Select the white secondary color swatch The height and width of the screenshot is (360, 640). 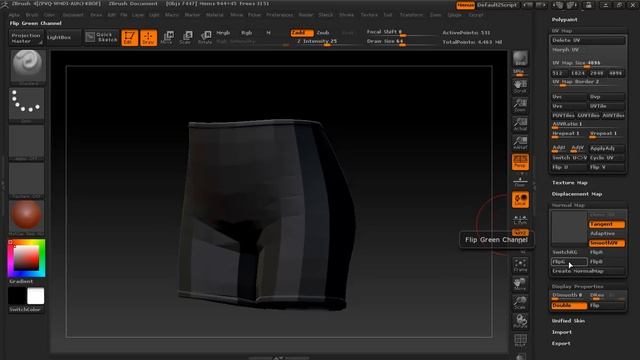[36, 296]
